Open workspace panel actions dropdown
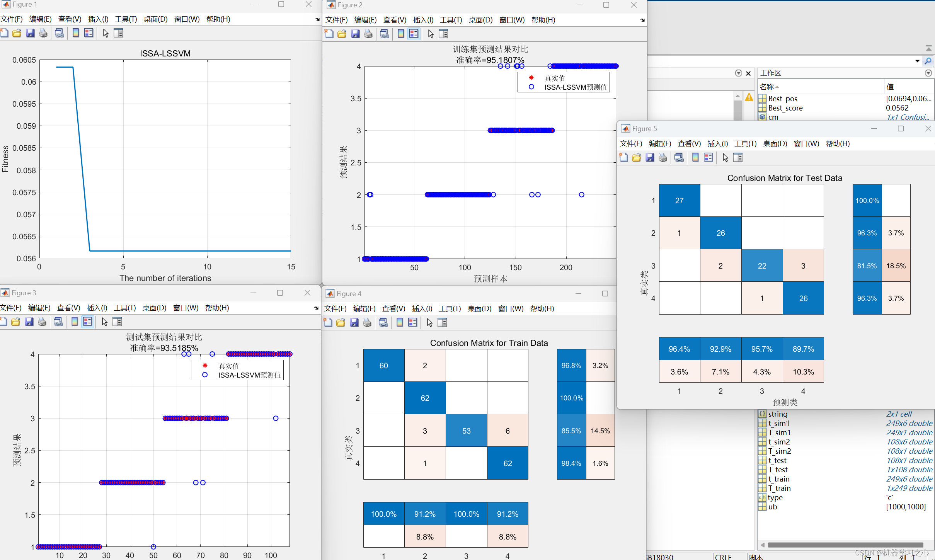This screenshot has height=560, width=935. (928, 73)
